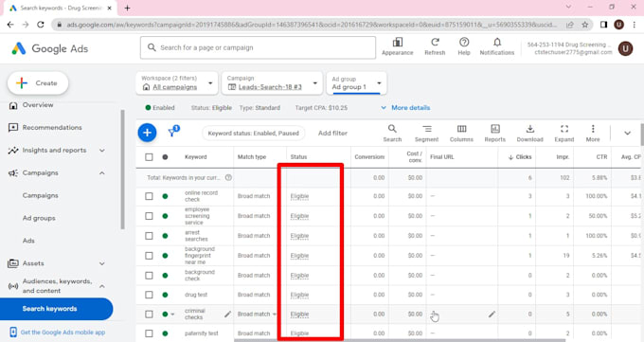The height and width of the screenshot is (342, 644).
Task: Click the Refresh icon
Action: 435,42
